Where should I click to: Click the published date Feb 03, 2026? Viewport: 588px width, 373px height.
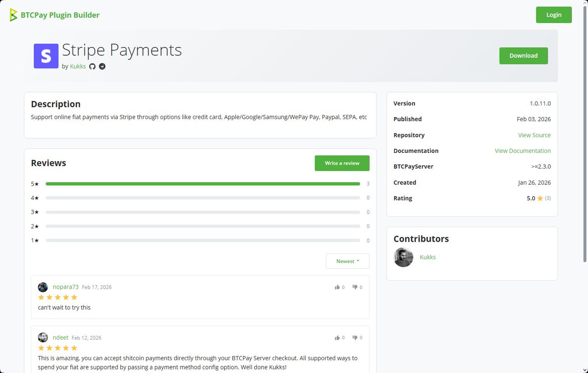(534, 119)
